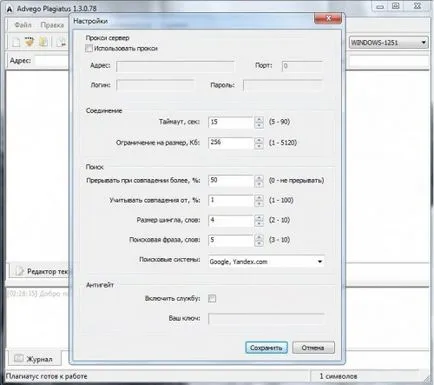Viewport: 434px width, 385px height.
Task: Click the 1 символов status bar entry
Action: click(x=338, y=376)
